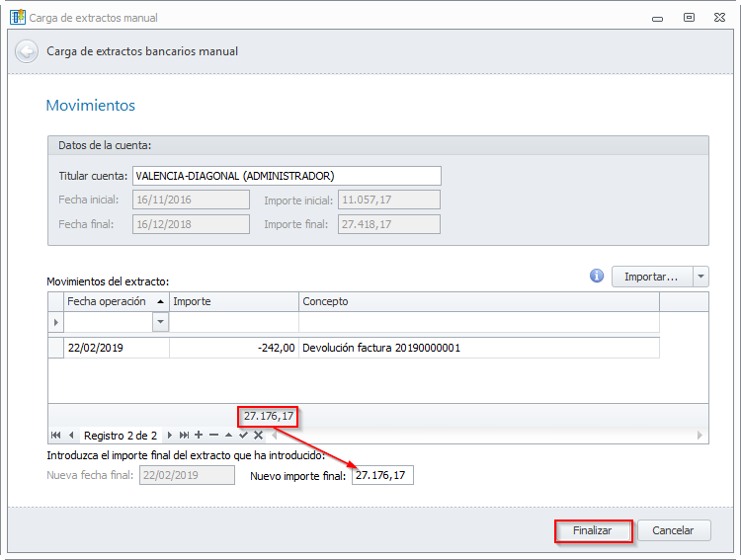Click the empty Importe cell in new row
Viewport: 741px width, 560px height.
pyautogui.click(x=234, y=322)
